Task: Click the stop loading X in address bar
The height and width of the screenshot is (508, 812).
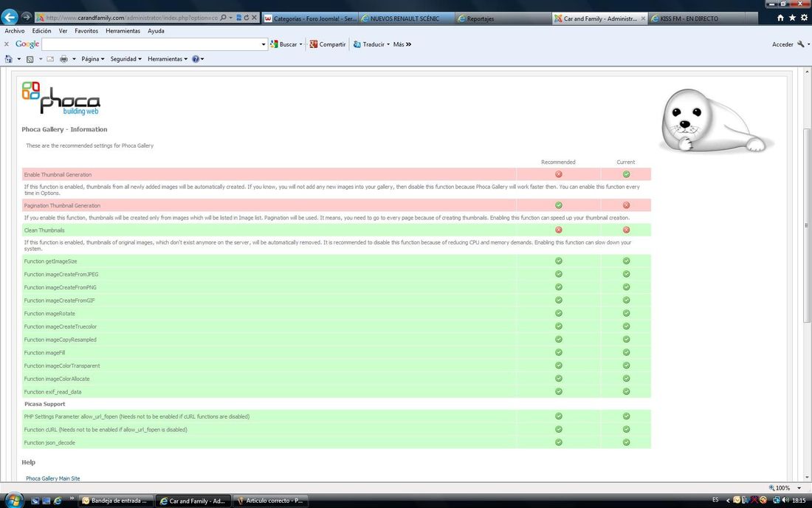Action: (x=254, y=18)
